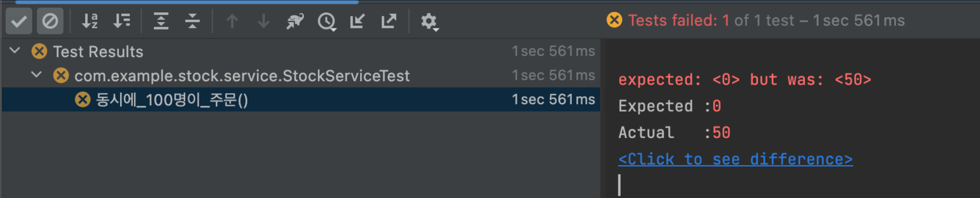This screenshot has width=980, height=198.
Task: Toggle the Show Ignored tests button
Action: pyautogui.click(x=50, y=21)
